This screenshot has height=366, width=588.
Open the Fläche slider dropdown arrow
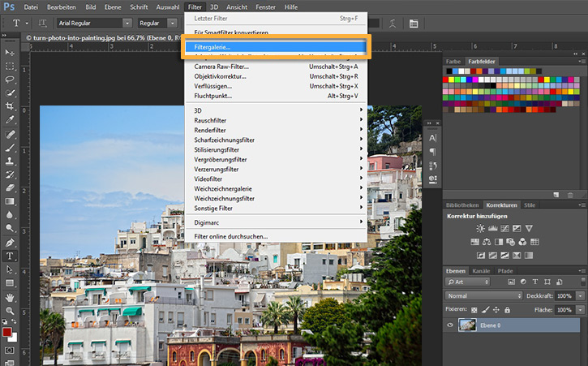point(580,310)
